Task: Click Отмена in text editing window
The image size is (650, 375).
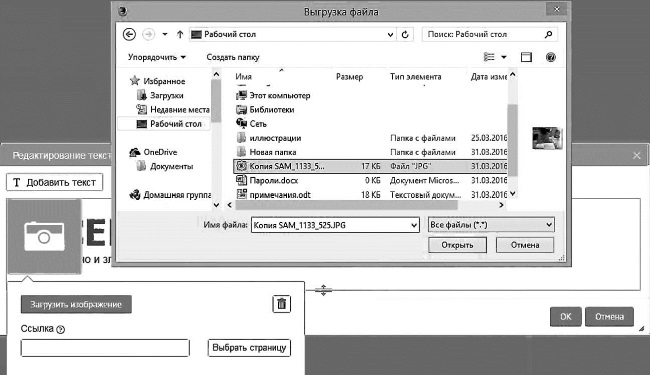Action: [609, 317]
